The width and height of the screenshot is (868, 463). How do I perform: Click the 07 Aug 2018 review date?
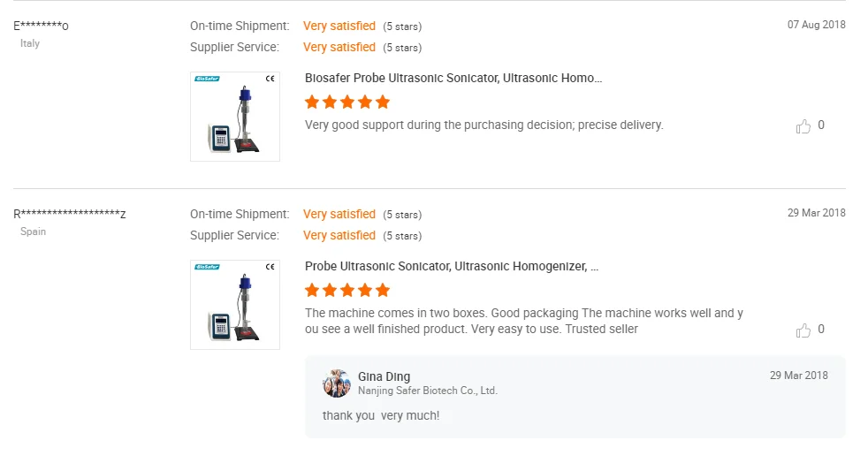[x=816, y=25]
